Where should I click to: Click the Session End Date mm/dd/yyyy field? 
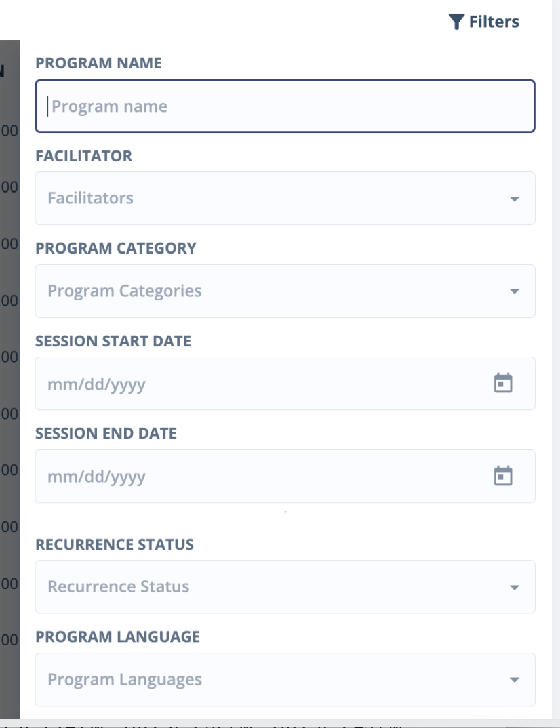point(258,477)
